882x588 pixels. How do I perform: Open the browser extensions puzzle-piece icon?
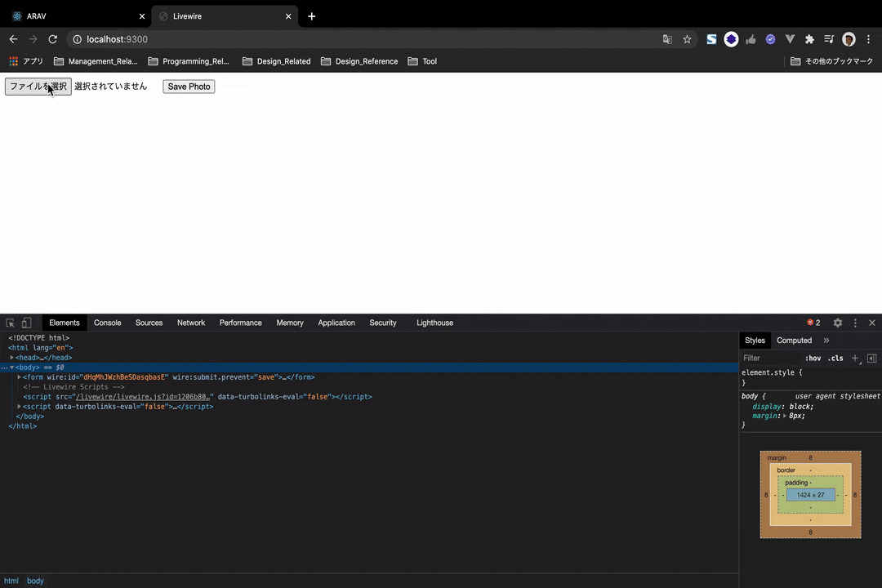point(808,38)
